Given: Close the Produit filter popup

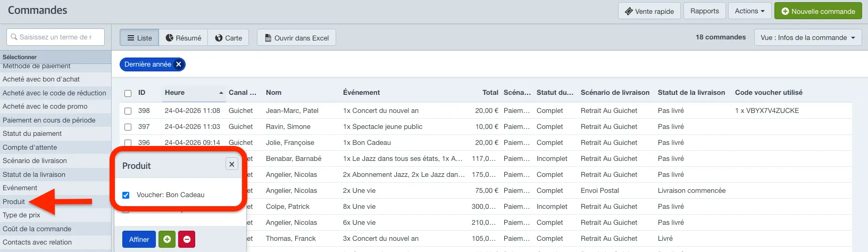Looking at the screenshot, I should (232, 164).
